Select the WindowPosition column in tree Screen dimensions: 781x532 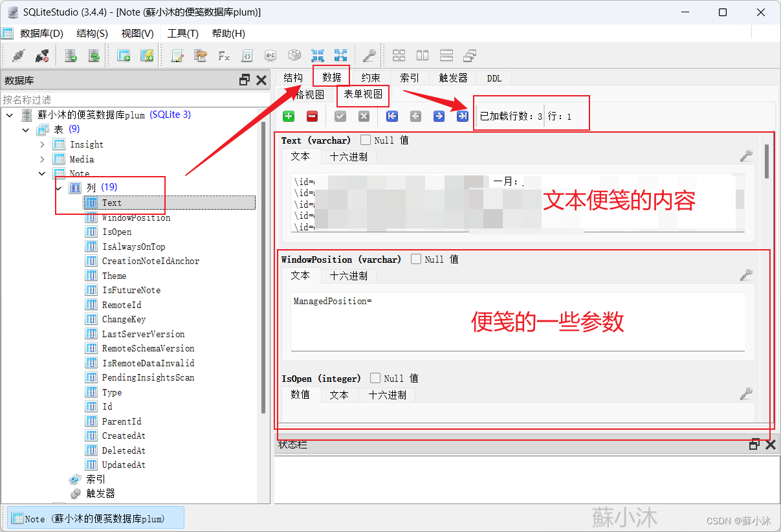[136, 217]
